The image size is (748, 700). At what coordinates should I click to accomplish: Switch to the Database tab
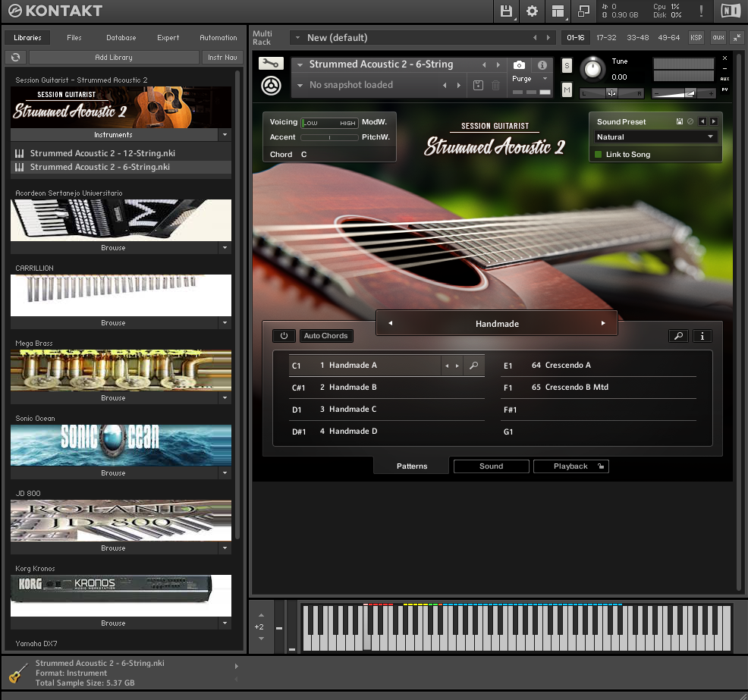point(121,38)
